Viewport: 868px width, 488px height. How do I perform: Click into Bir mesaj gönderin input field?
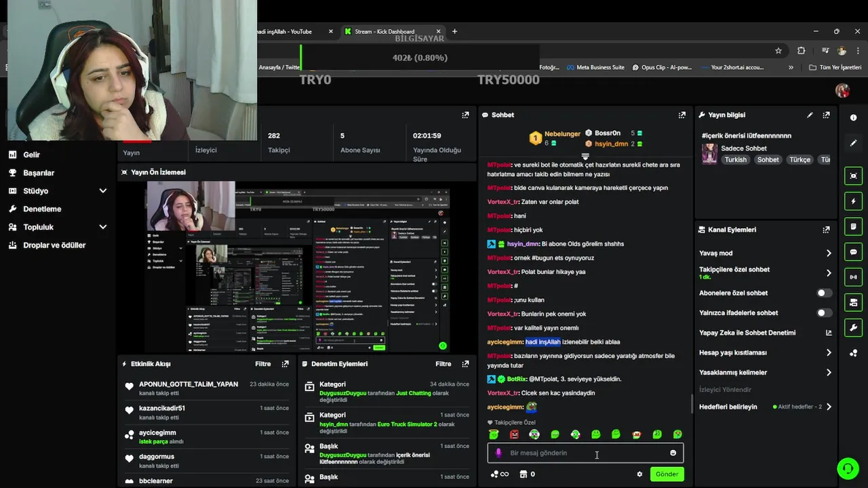tap(585, 453)
